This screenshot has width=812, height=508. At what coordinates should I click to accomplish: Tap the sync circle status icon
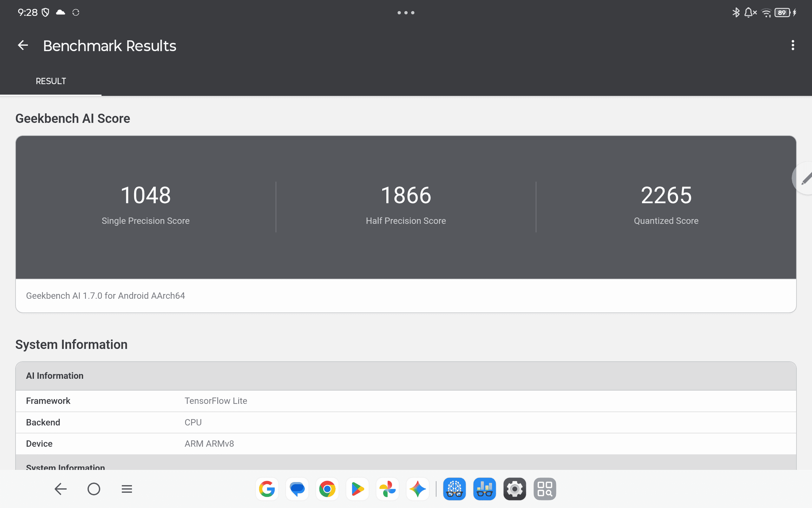pyautogui.click(x=76, y=12)
